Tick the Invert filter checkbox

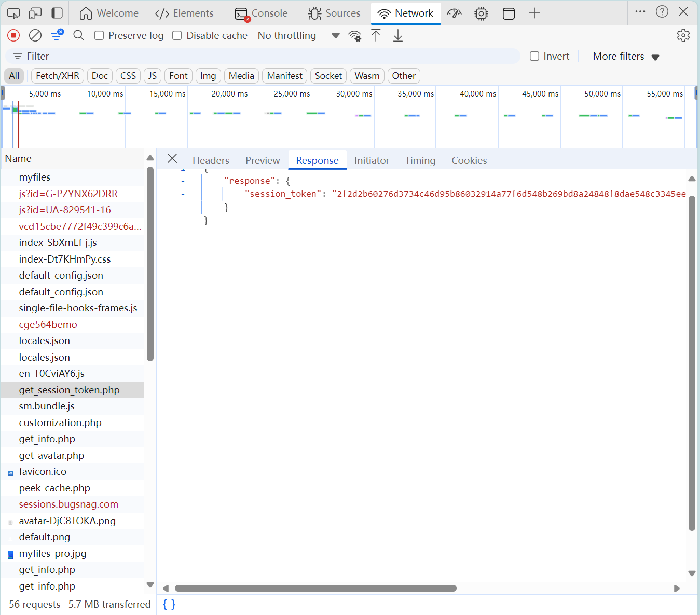click(x=534, y=56)
